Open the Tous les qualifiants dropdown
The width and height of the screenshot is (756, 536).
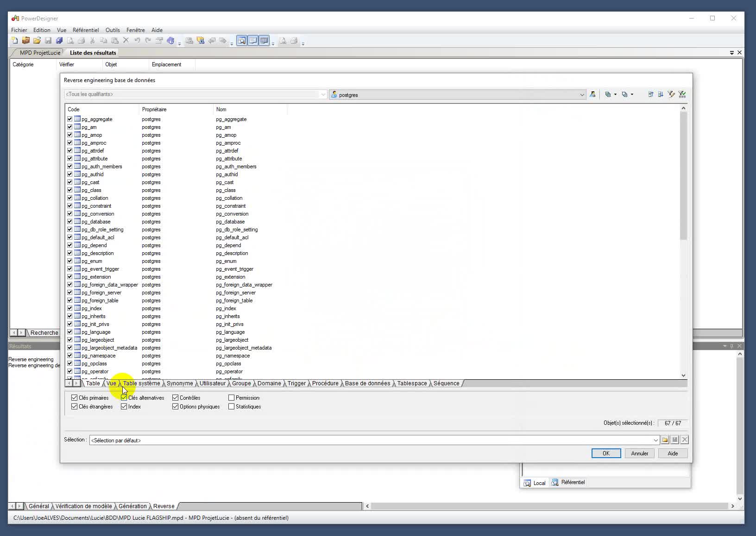pyautogui.click(x=323, y=94)
